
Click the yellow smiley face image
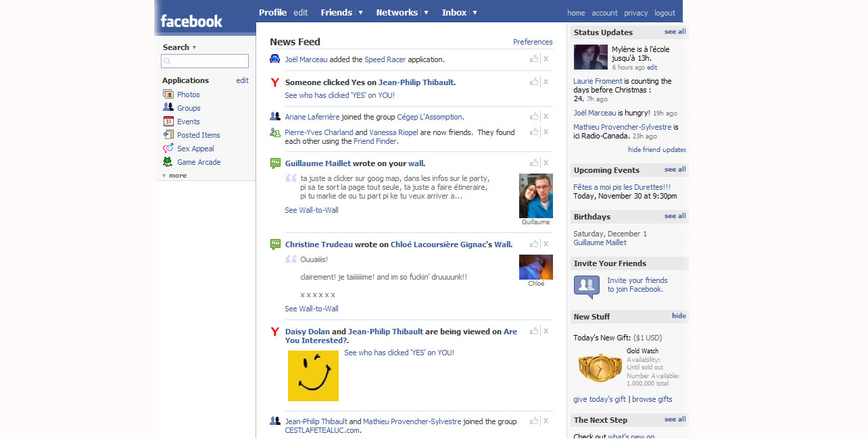click(x=313, y=376)
